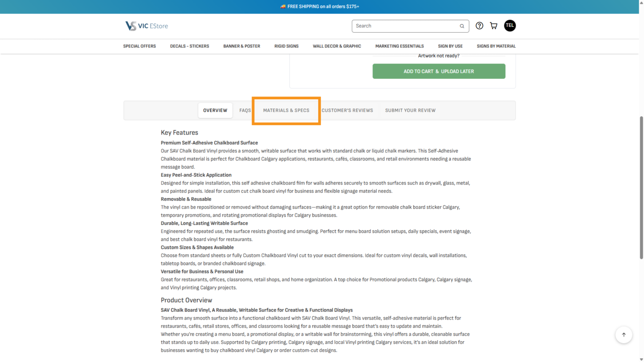This screenshot has width=644, height=362.
Task: Switch to the FAQs tab
Action: coord(245,110)
